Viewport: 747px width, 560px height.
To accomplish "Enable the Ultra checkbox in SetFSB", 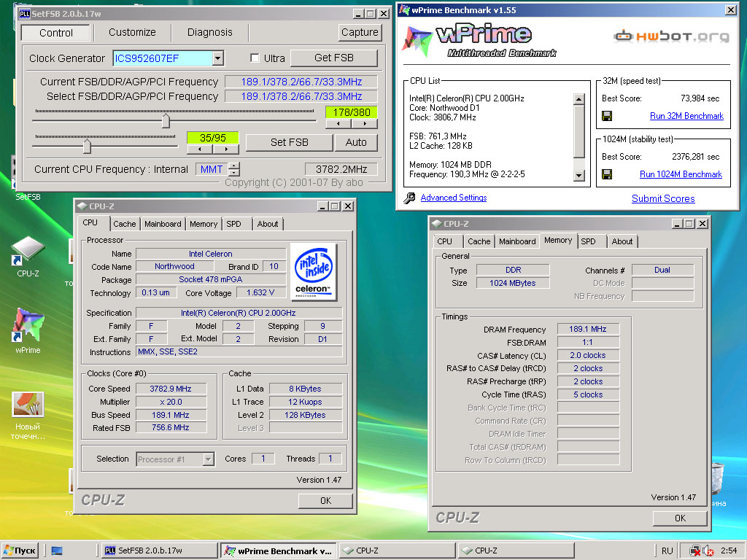I will pos(255,58).
